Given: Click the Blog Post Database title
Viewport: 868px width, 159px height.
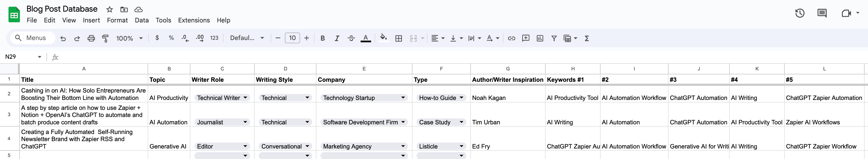Looking at the screenshot, I should pyautogui.click(x=62, y=9).
